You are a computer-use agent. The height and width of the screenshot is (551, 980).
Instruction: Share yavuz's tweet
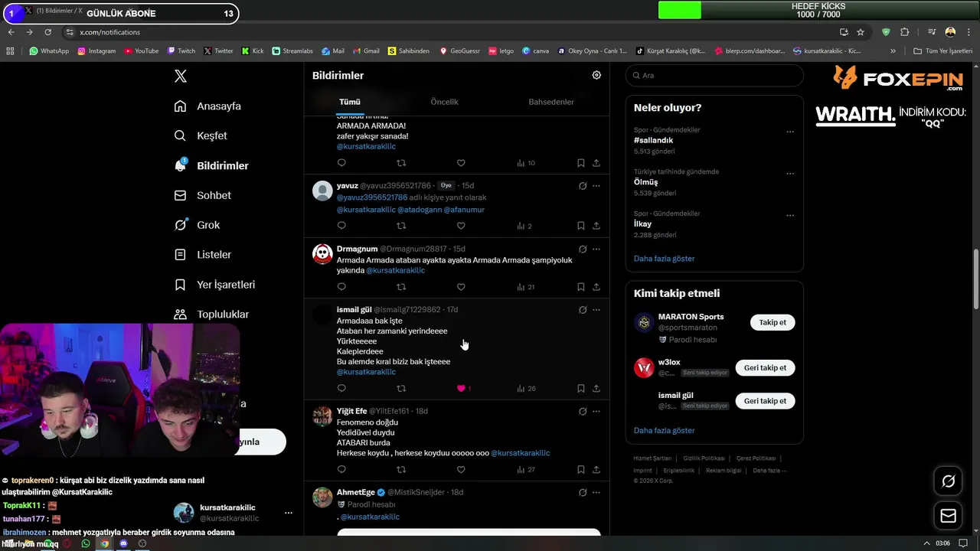click(x=596, y=226)
